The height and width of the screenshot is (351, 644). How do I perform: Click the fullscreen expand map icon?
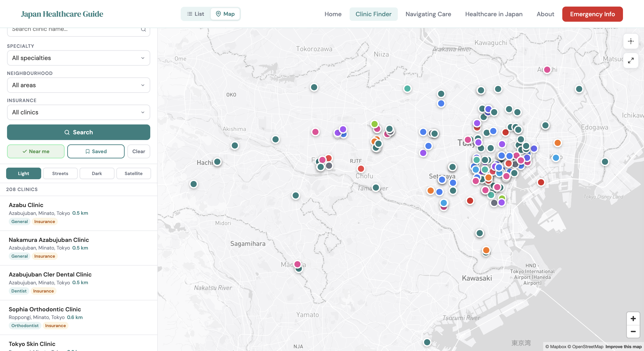tap(630, 60)
